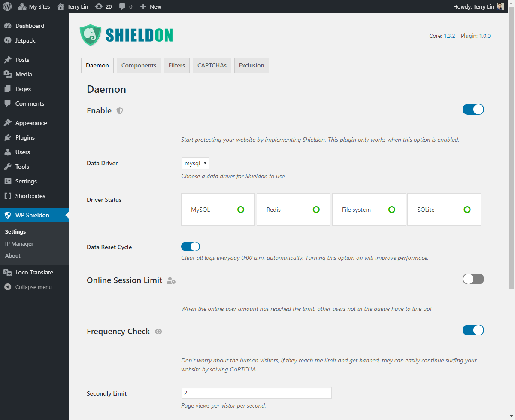View comments bubble in admin bar
515x420 pixels.
click(122, 7)
